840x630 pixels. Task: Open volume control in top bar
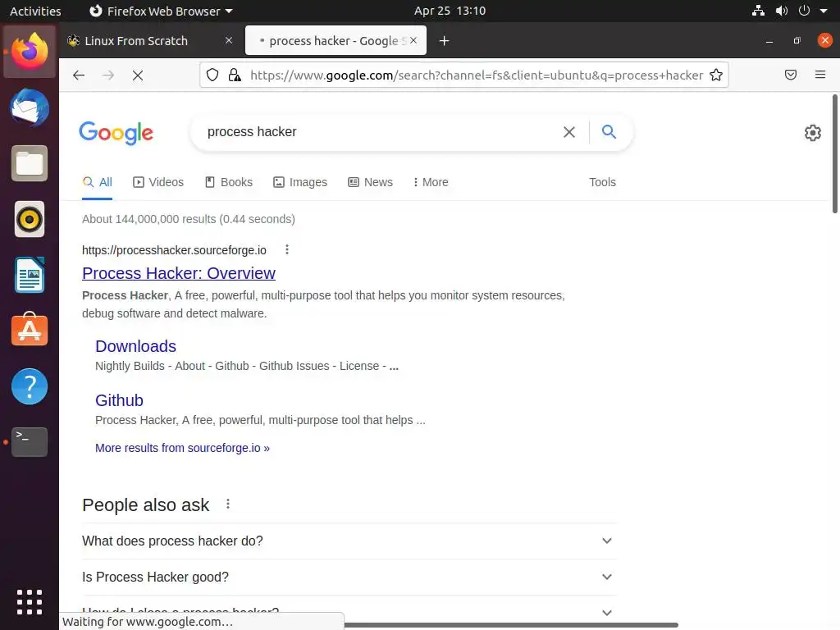click(782, 11)
